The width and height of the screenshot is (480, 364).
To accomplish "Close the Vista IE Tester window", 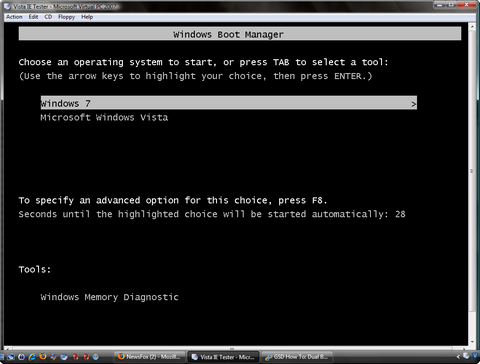I will [x=467, y=5].
